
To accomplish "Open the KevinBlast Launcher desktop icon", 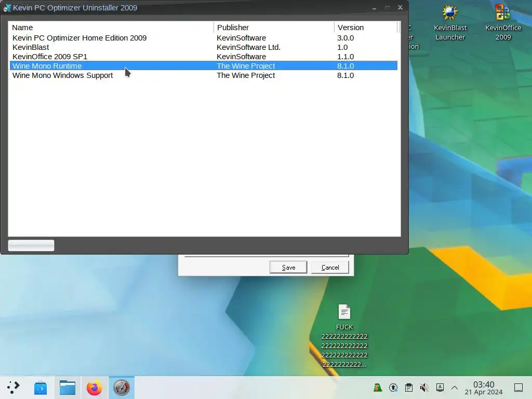I will pos(450,22).
